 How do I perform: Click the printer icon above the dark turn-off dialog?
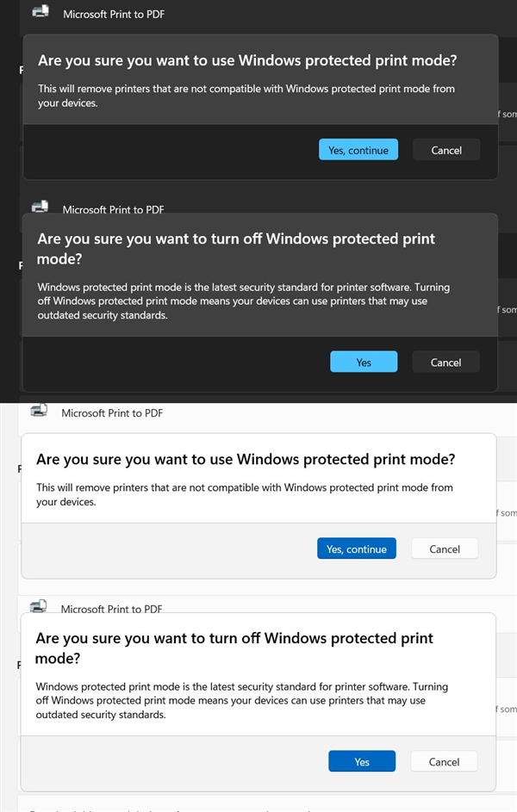pos(40,206)
